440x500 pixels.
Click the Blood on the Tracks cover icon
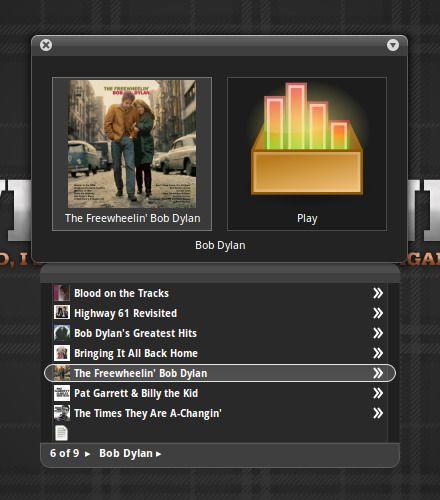click(62, 293)
